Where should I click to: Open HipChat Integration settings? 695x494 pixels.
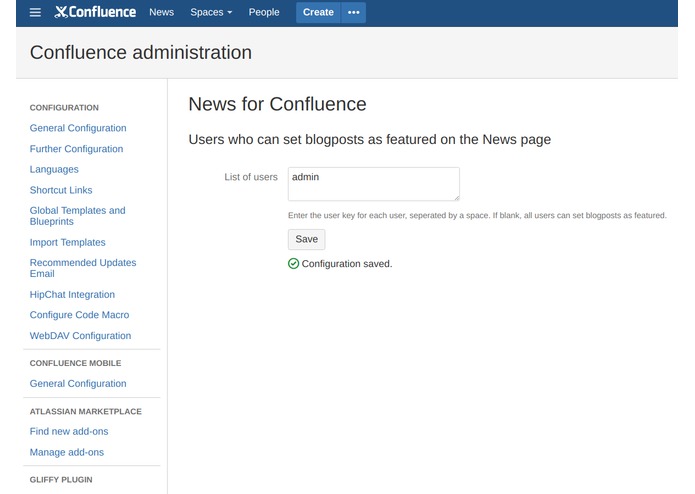pos(72,295)
